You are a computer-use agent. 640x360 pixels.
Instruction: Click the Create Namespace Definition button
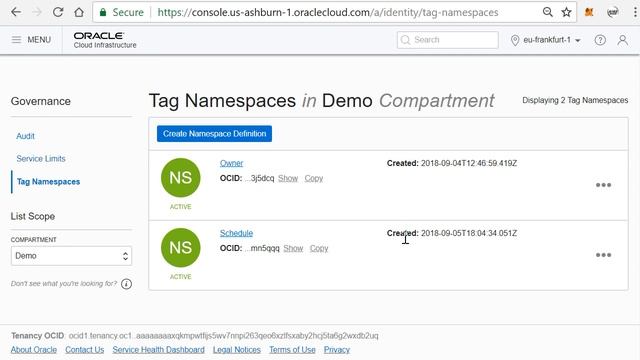click(x=214, y=133)
